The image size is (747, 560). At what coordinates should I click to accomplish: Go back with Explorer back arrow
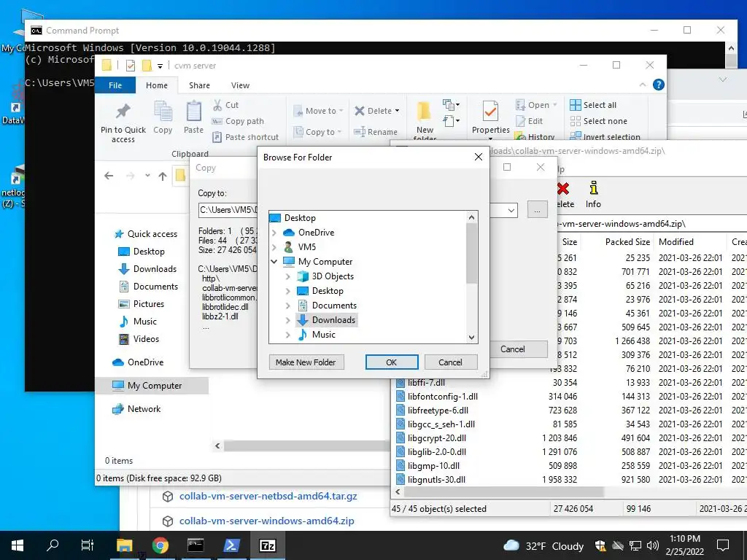tap(109, 176)
